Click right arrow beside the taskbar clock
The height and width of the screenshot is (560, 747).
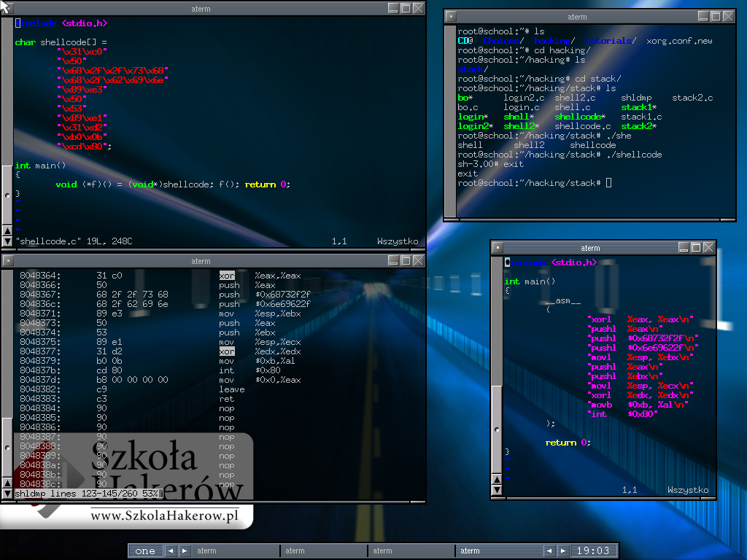pyautogui.click(x=563, y=551)
